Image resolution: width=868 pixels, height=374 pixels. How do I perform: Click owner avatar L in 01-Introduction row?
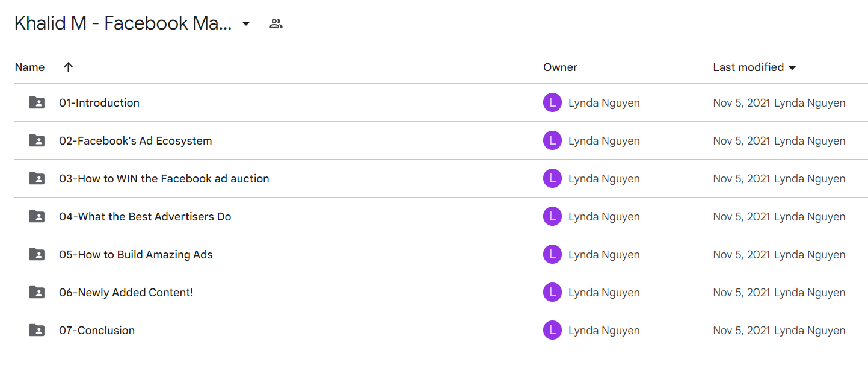pyautogui.click(x=552, y=103)
